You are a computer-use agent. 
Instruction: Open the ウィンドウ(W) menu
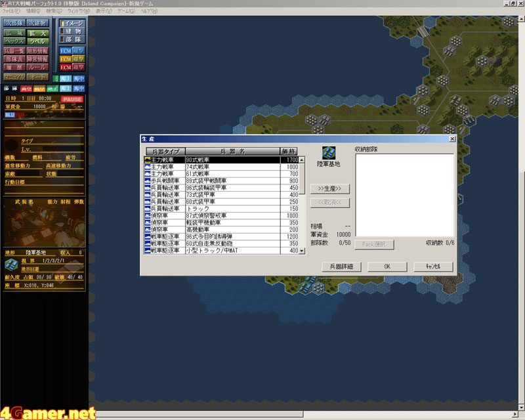point(79,11)
